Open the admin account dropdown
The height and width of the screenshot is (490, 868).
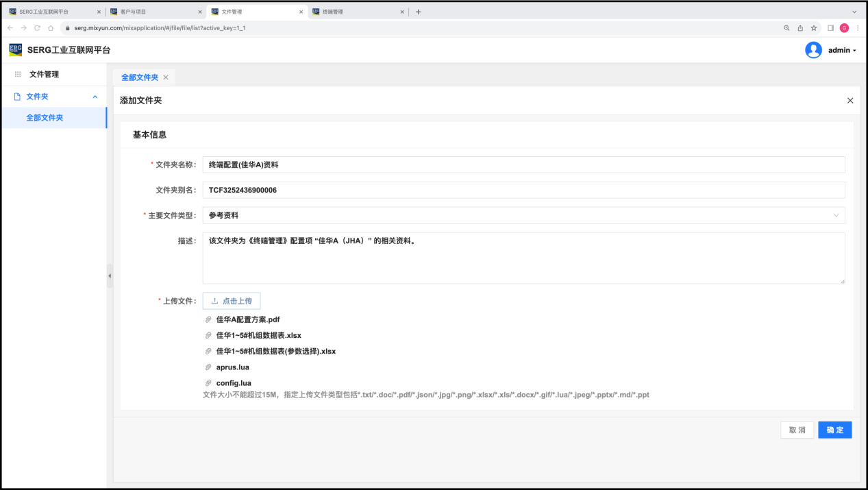coord(842,50)
